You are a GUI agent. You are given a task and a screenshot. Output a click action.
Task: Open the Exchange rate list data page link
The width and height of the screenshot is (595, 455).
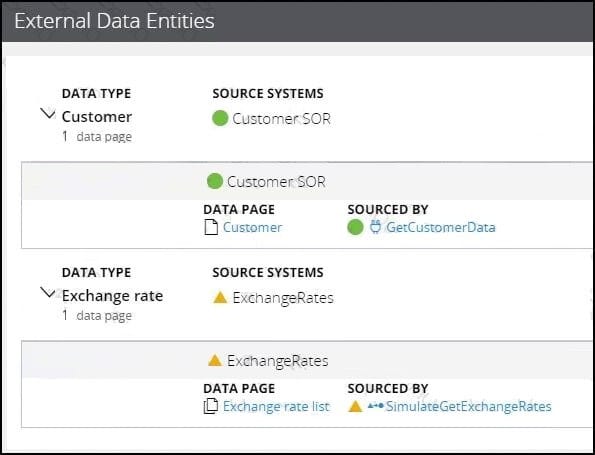(x=276, y=406)
